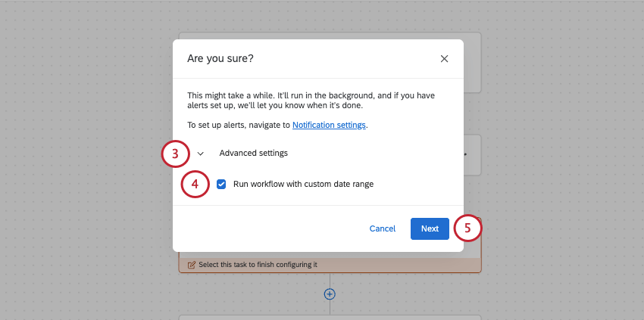Collapse the Advanced settings chevron
The image size is (644, 320).
tap(201, 154)
